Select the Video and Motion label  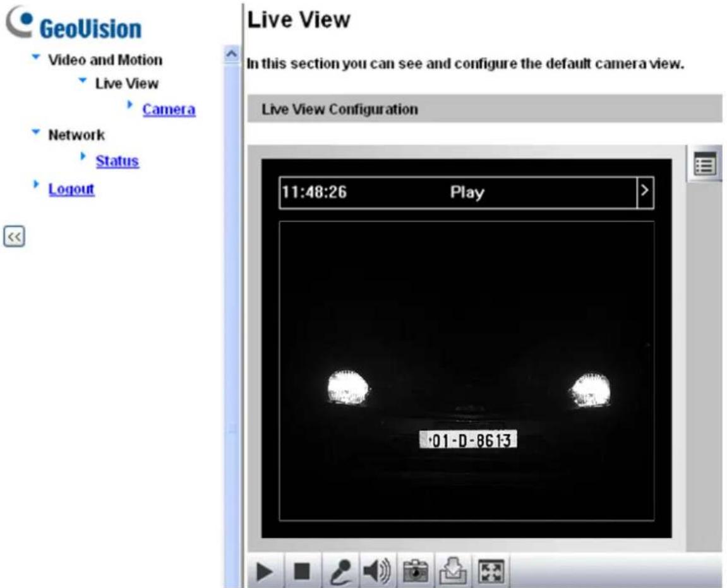coord(105,60)
